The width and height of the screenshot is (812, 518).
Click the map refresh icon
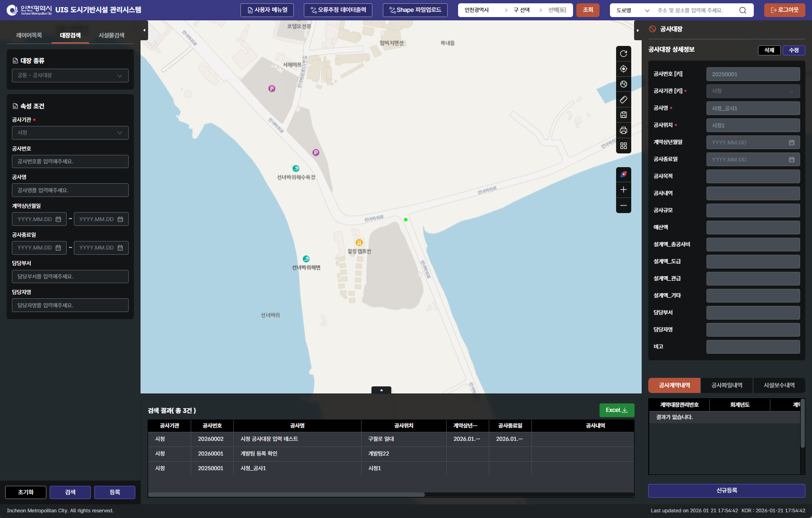pyautogui.click(x=623, y=54)
